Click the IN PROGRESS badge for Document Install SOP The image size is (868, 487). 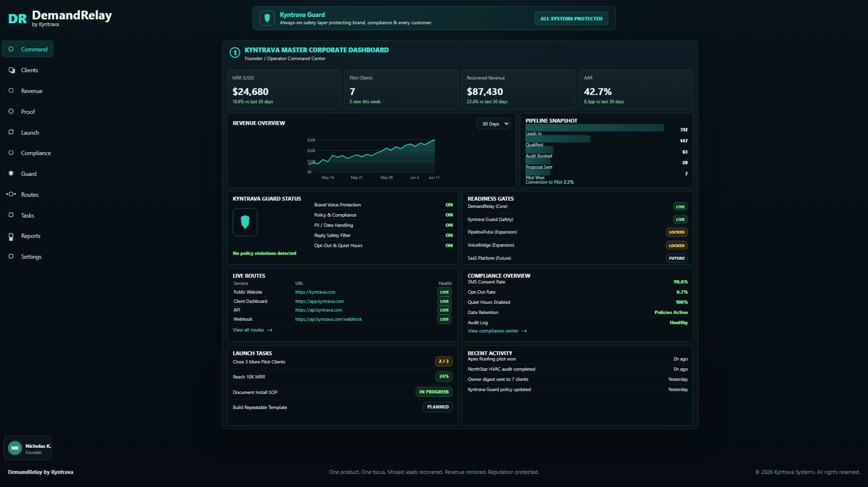coord(434,392)
